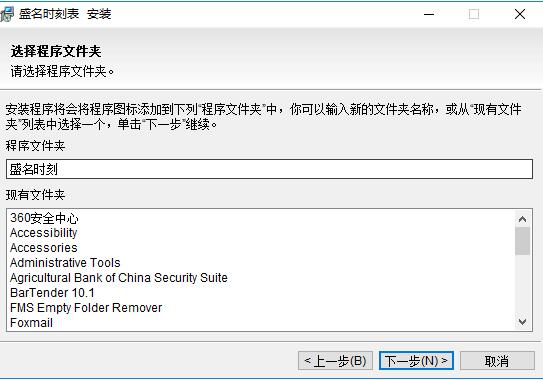The height and width of the screenshot is (380, 543).
Task: Minimize the installer window
Action: 429,14
